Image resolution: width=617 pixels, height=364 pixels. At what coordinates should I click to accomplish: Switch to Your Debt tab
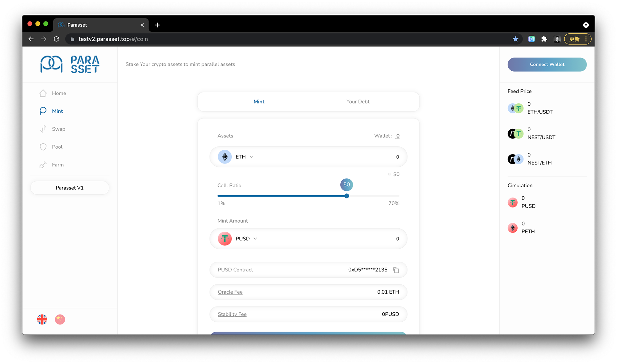click(x=358, y=102)
